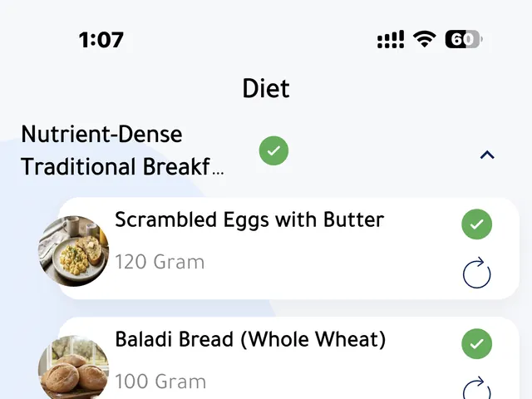Tap the 1:07 clock in status bar
The image size is (532, 399).
[x=101, y=40]
